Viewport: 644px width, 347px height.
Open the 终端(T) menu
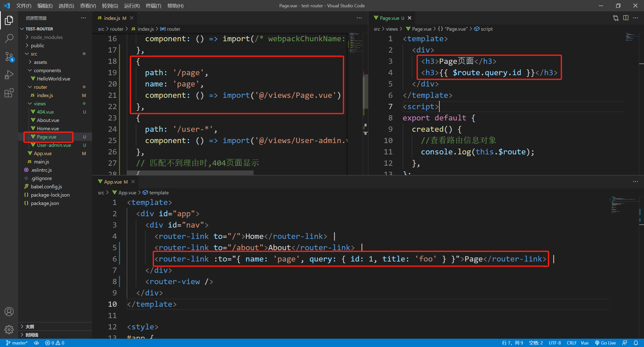click(x=153, y=6)
